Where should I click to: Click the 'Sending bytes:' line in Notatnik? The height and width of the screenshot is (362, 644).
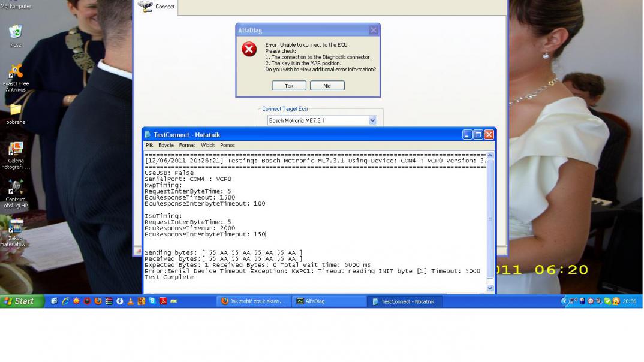coord(224,253)
